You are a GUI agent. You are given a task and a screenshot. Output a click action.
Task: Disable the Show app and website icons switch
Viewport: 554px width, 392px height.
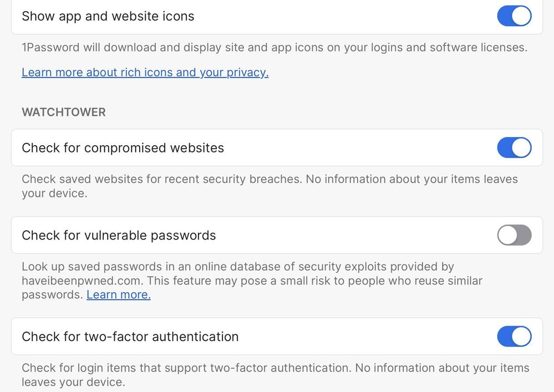(x=514, y=16)
